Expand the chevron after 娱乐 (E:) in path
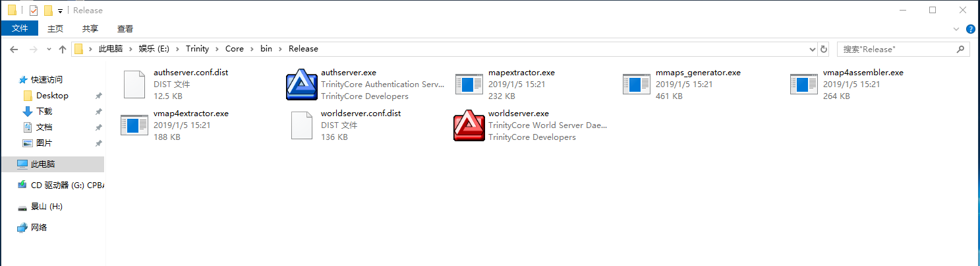 pyautogui.click(x=177, y=49)
